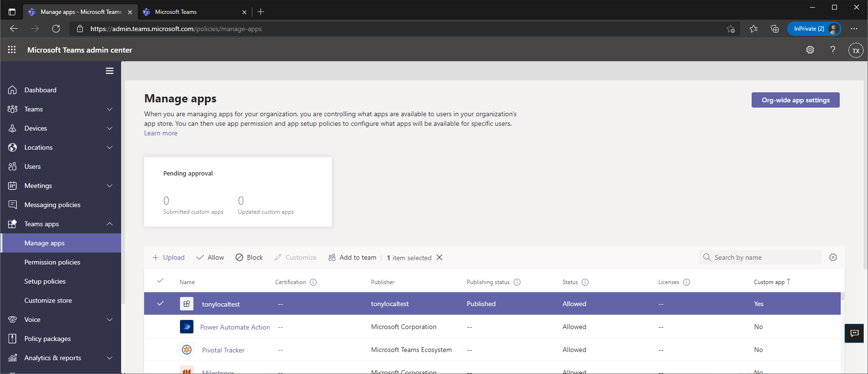This screenshot has width=868, height=374.
Task: Close the Manage apps browser tab
Action: point(130,12)
